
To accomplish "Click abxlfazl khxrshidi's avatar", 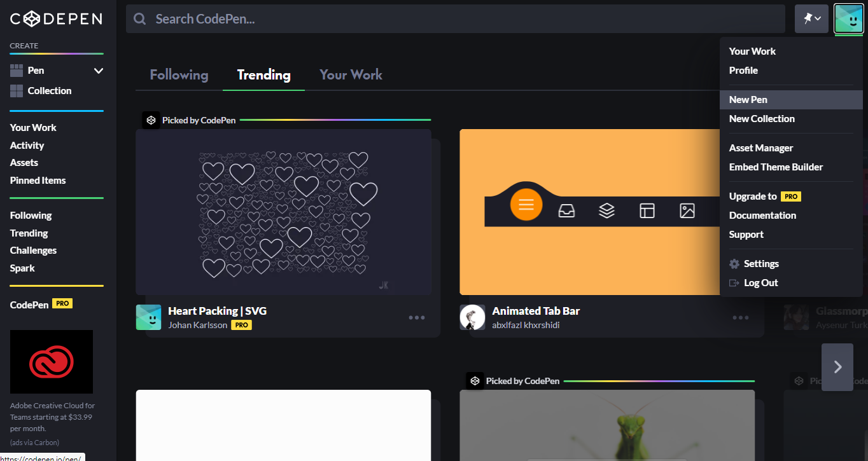I will pos(472,317).
